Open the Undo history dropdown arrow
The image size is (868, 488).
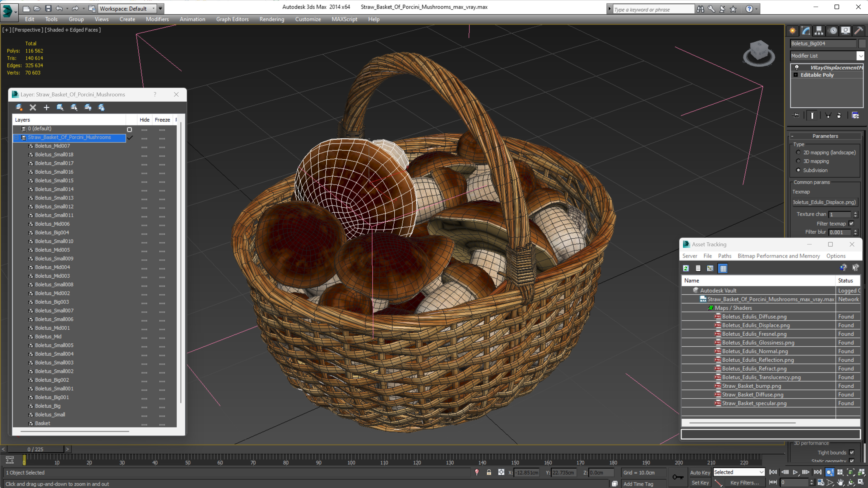click(67, 9)
